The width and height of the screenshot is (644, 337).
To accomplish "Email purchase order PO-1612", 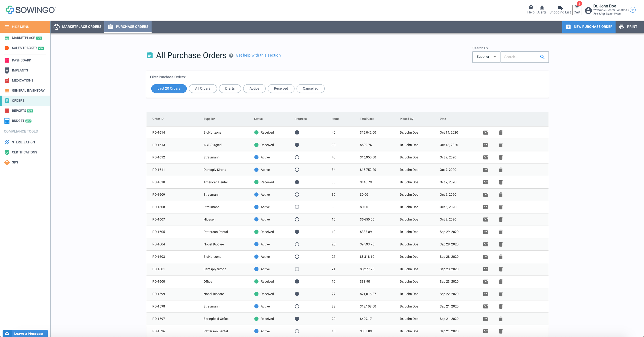I will pyautogui.click(x=485, y=157).
